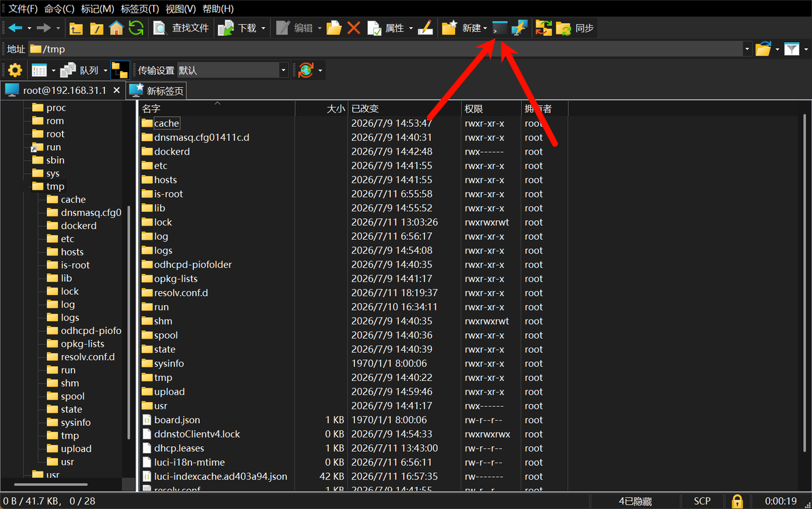Click the view style list icon

pos(40,70)
